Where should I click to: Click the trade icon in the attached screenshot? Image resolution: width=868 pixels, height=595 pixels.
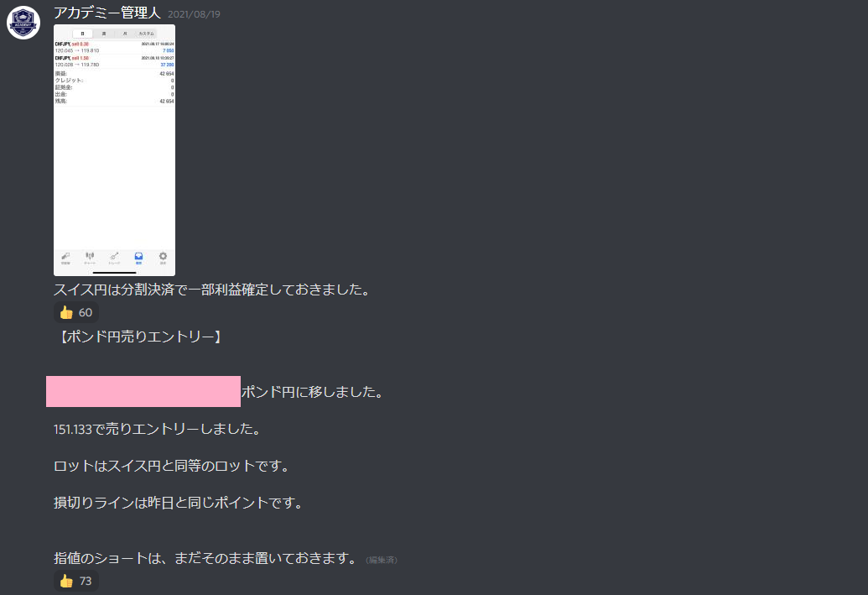click(x=114, y=258)
